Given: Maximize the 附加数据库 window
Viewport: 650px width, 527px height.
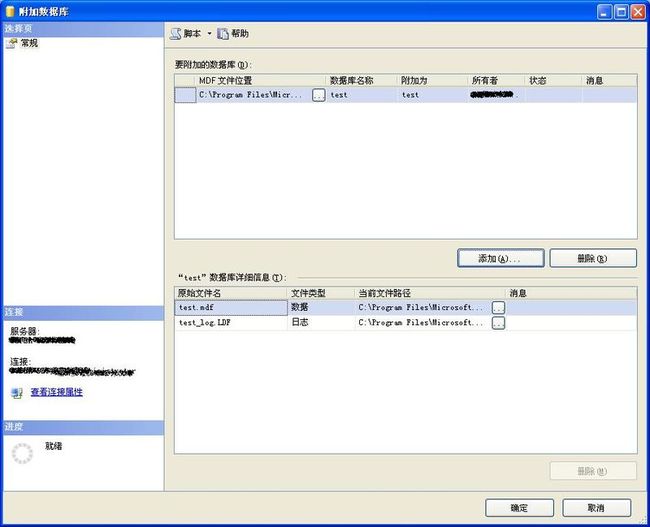Looking at the screenshot, I should [621, 12].
